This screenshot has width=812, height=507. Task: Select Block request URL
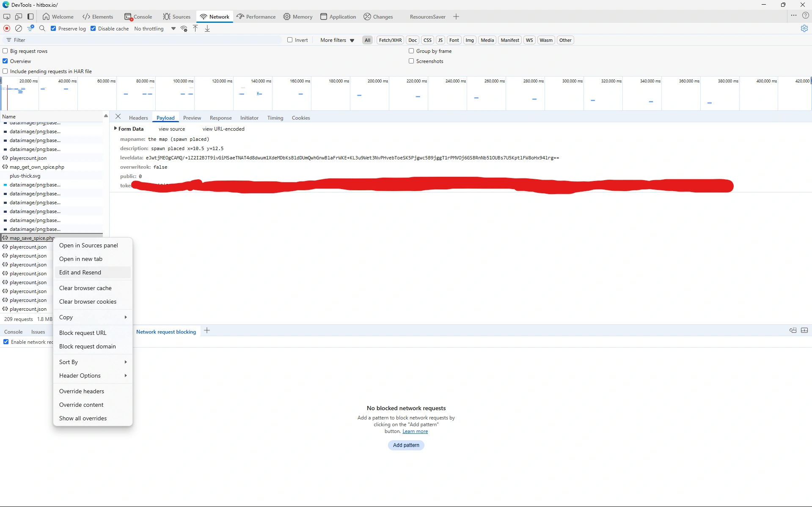(93, 333)
